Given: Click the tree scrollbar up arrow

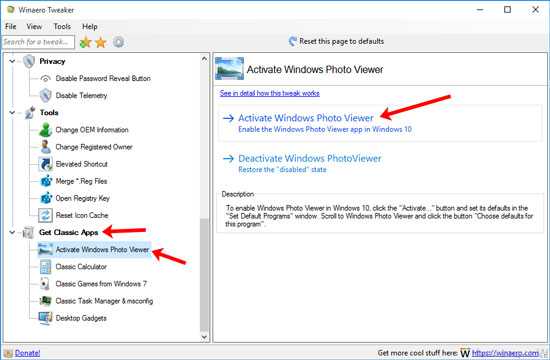Looking at the screenshot, I should coord(204,59).
